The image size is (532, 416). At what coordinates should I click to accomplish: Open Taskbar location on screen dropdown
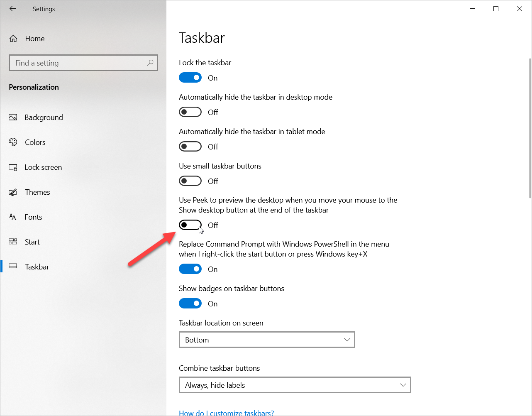(267, 340)
